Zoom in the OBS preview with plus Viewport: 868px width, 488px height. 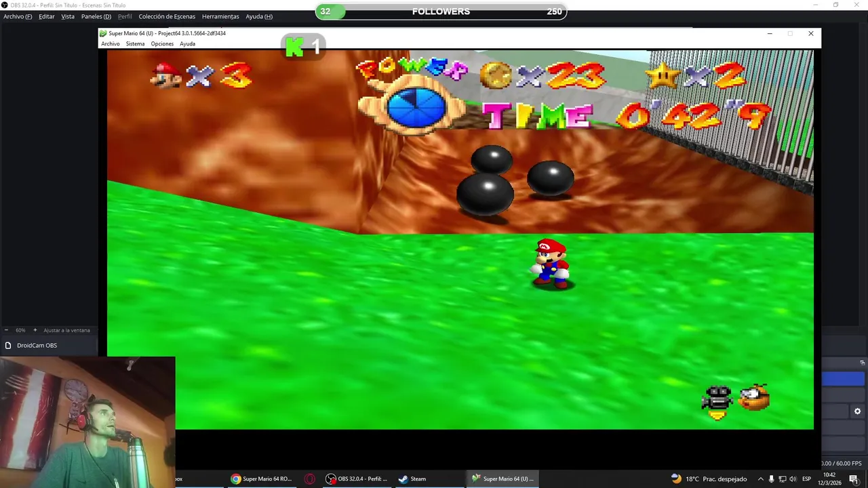pos(35,330)
